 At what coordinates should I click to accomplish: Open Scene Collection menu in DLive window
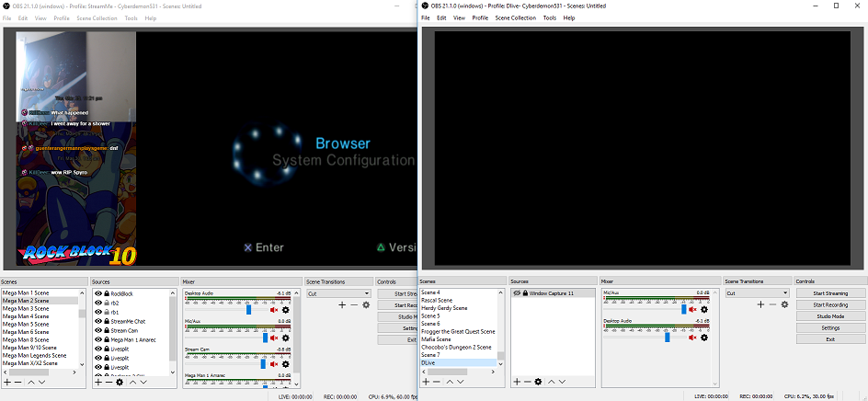[x=515, y=17]
